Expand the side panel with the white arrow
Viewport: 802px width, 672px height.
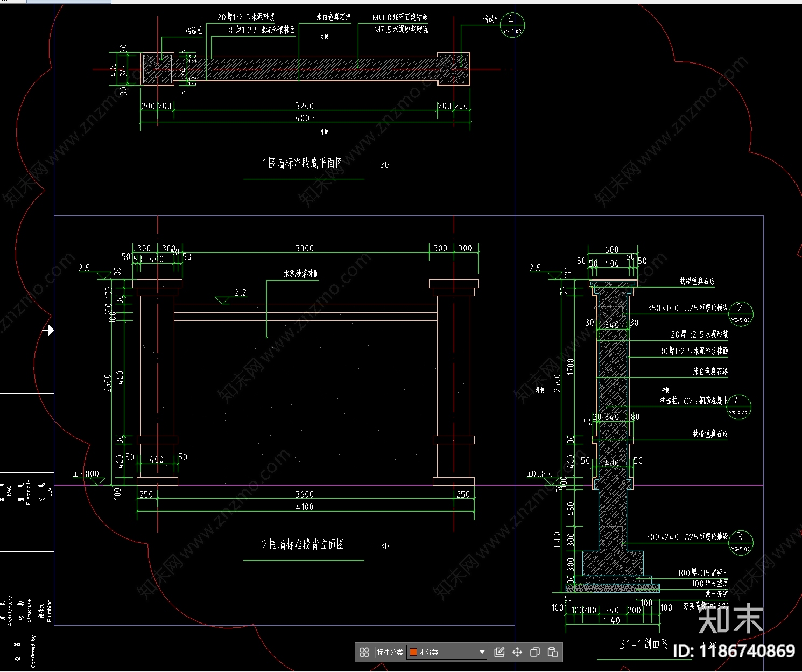(50, 330)
